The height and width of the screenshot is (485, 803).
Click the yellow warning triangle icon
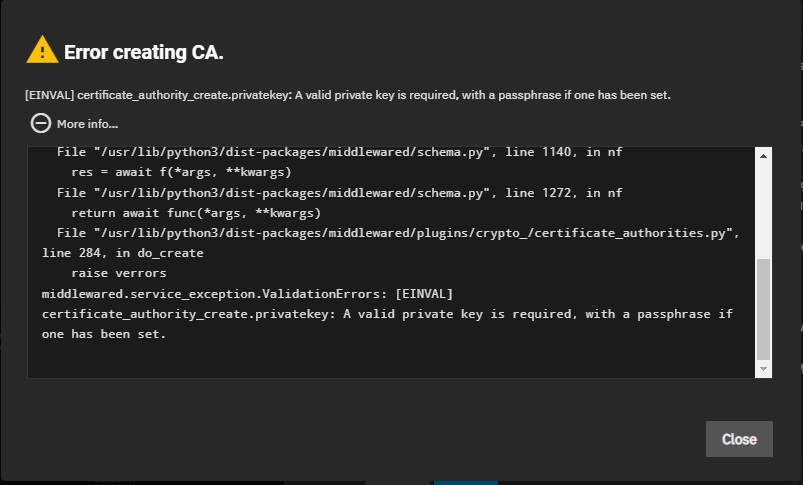tap(42, 50)
